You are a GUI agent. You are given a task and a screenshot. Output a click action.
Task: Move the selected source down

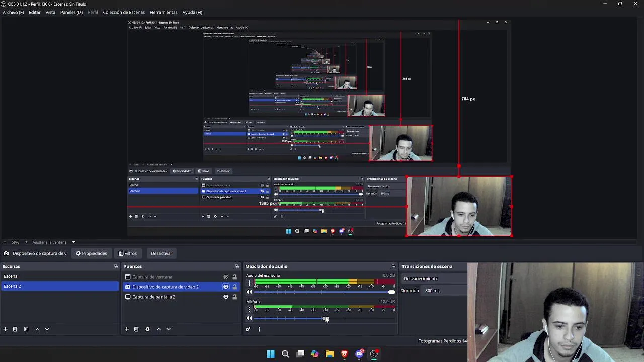[169, 329]
